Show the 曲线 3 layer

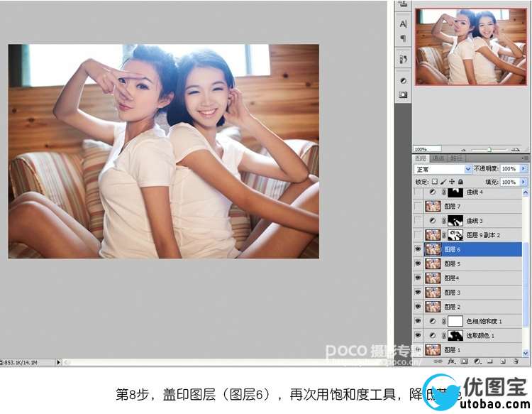(418, 221)
